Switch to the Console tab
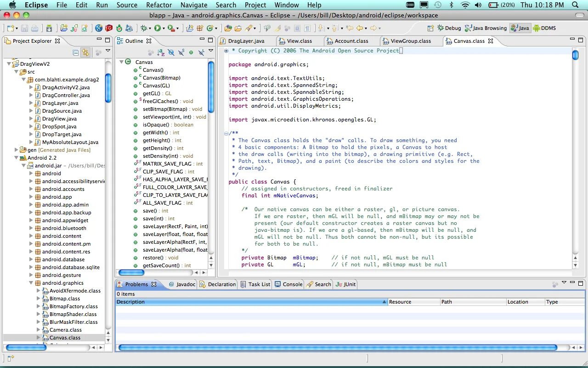Image resolution: width=588 pixels, height=368 pixels. [288, 284]
